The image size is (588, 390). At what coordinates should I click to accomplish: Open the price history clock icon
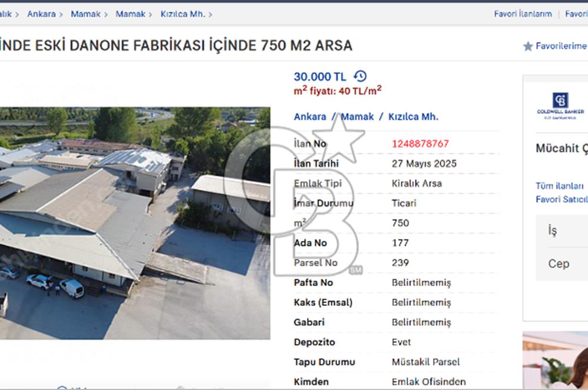pyautogui.click(x=360, y=76)
